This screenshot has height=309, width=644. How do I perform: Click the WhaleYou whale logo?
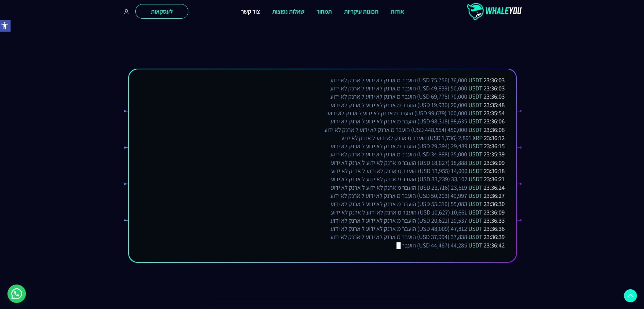coord(494,11)
